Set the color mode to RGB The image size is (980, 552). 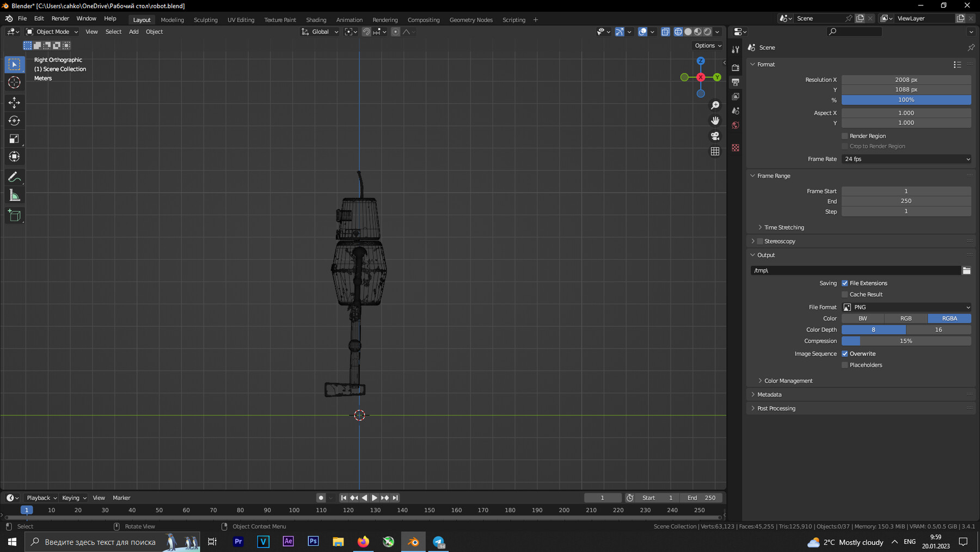coord(906,318)
